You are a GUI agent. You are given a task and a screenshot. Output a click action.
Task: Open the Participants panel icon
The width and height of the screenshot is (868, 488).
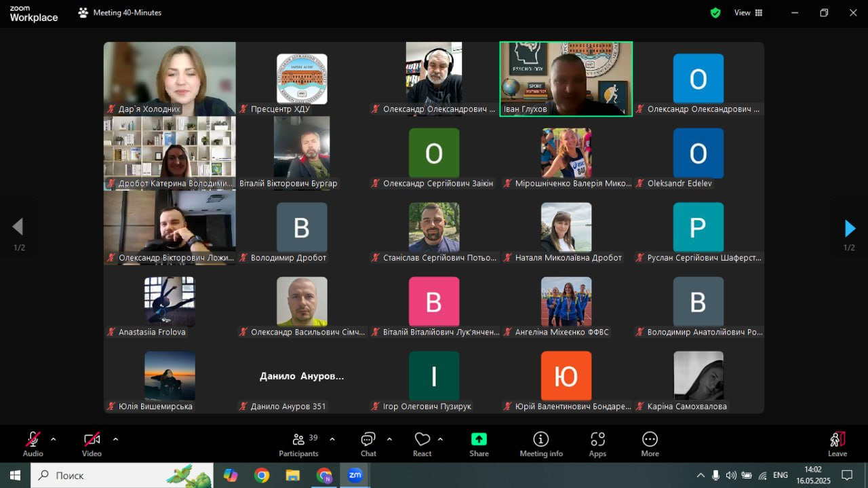[x=298, y=439]
